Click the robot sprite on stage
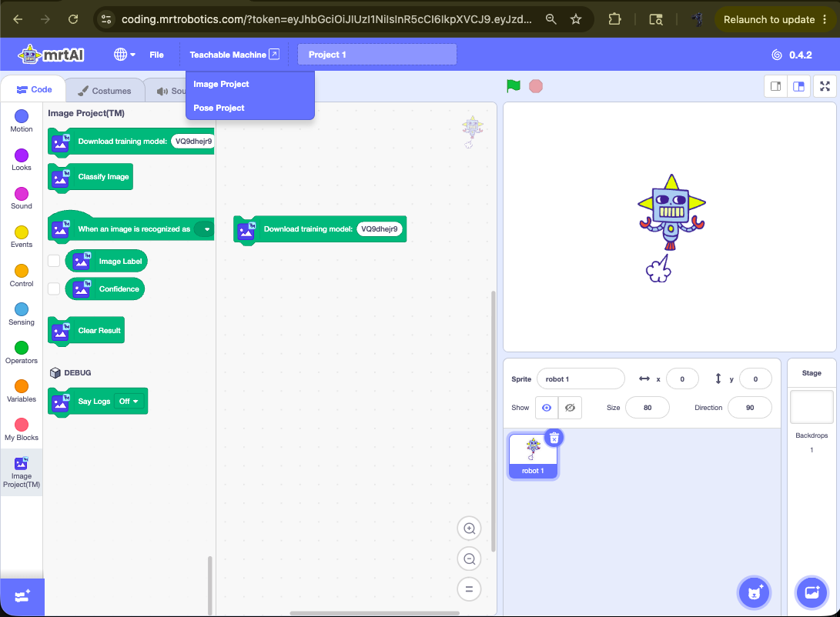This screenshot has width=840, height=617. (x=671, y=228)
